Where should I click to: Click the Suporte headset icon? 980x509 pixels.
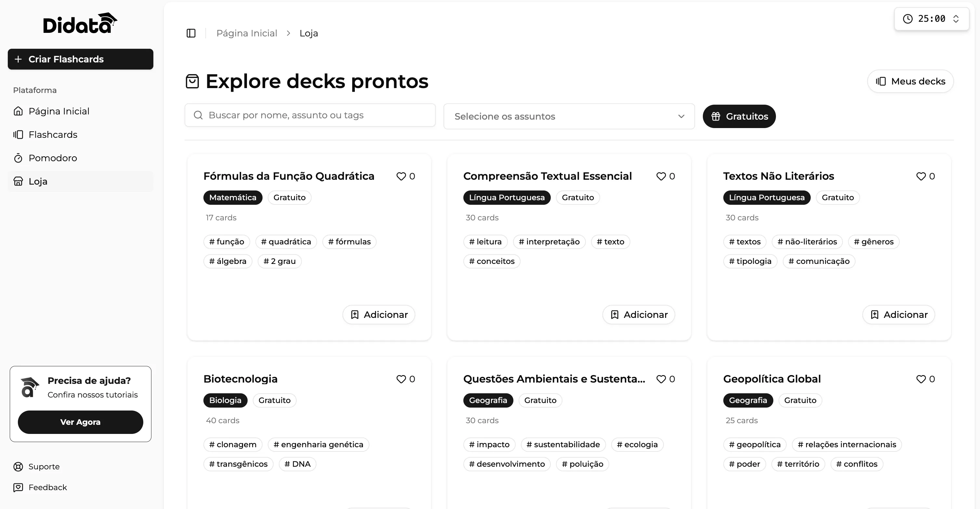tap(18, 466)
